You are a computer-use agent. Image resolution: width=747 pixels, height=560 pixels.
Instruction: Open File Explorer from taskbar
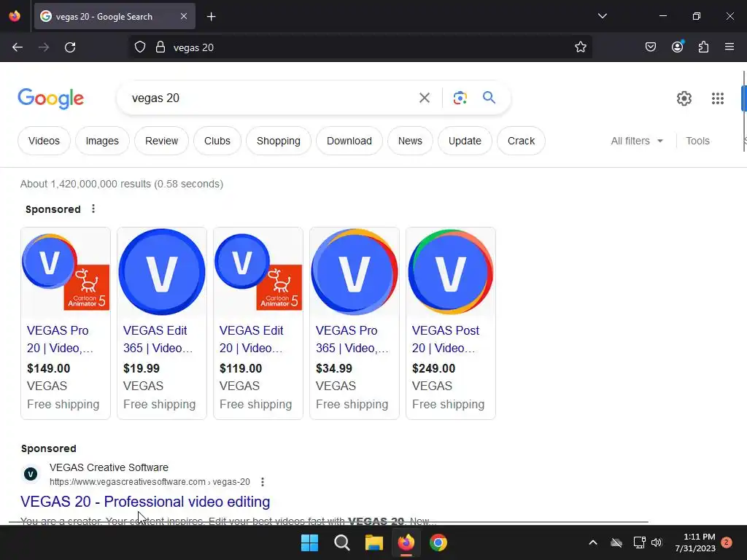point(374,542)
